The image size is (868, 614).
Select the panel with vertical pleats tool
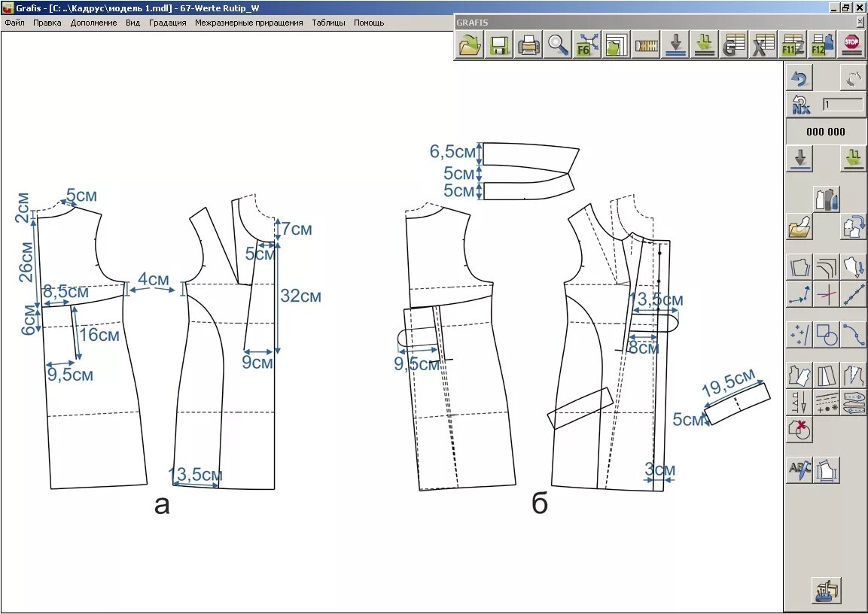[x=827, y=375]
